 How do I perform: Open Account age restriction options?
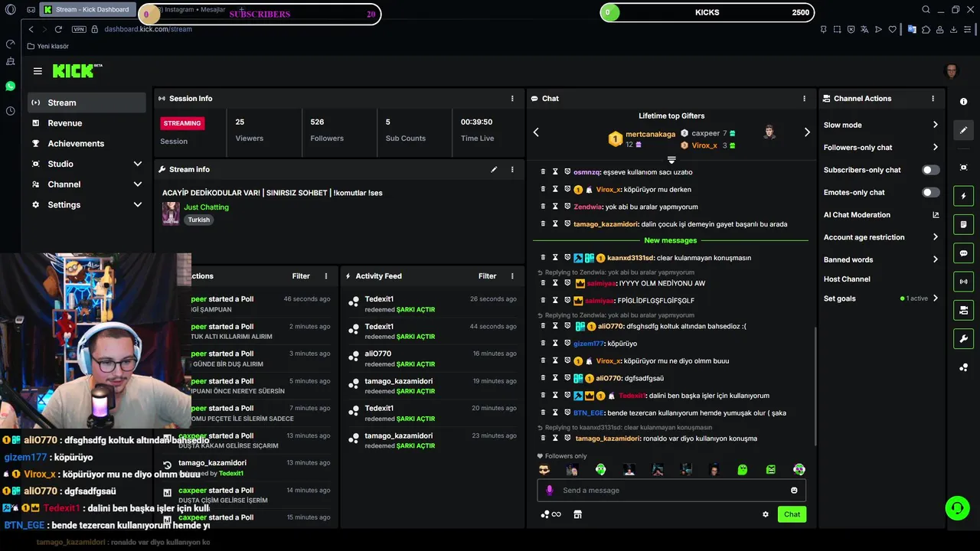click(x=880, y=237)
